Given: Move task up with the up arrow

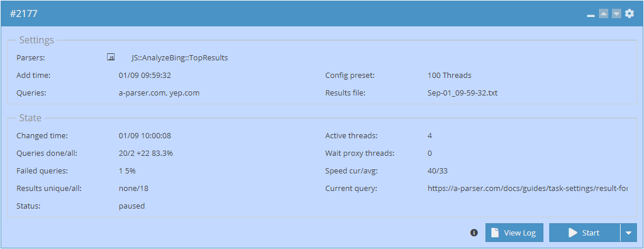Looking at the screenshot, I should click(x=604, y=13).
